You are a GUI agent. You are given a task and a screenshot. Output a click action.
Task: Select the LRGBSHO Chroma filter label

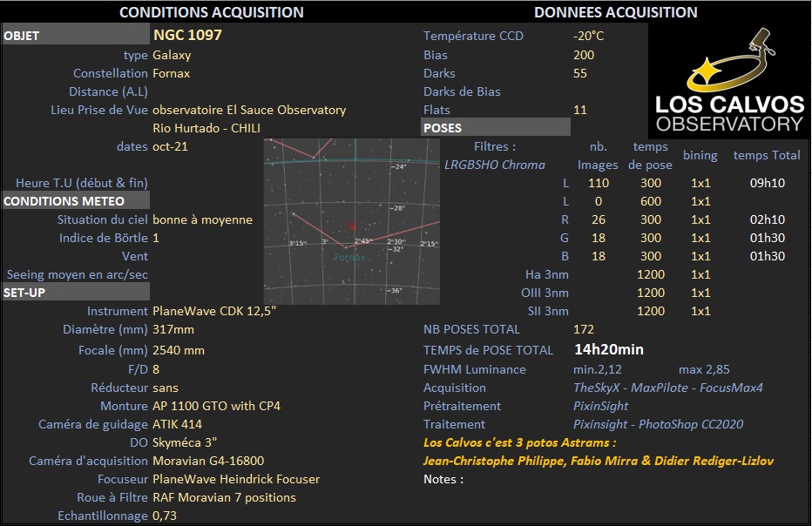pyautogui.click(x=495, y=165)
